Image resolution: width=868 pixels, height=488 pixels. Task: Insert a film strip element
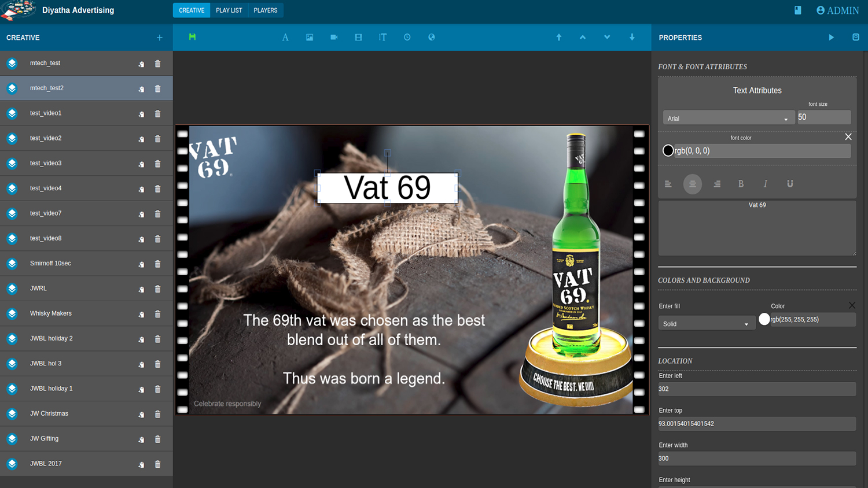pyautogui.click(x=358, y=37)
